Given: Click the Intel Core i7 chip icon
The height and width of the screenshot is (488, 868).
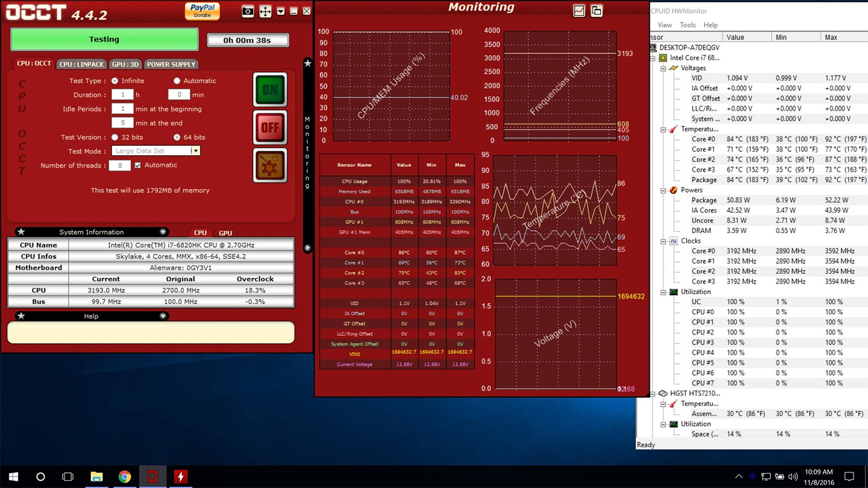Looking at the screenshot, I should tap(663, 58).
